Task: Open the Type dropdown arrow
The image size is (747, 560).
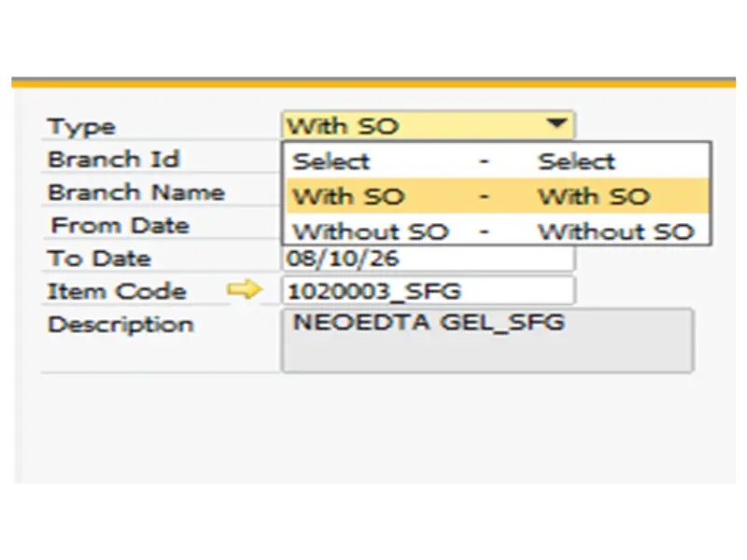Action: click(557, 124)
